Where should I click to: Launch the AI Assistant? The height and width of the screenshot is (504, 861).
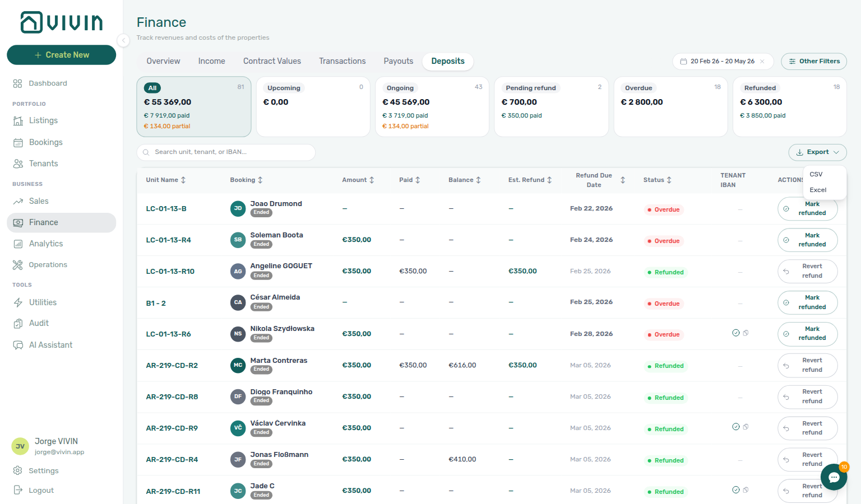(61, 345)
